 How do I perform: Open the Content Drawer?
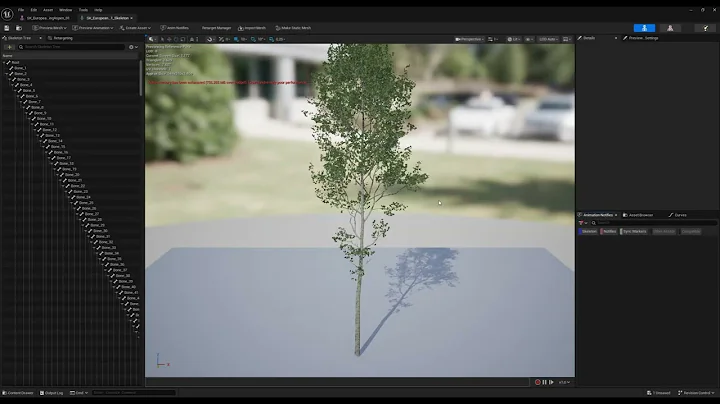(x=18, y=393)
